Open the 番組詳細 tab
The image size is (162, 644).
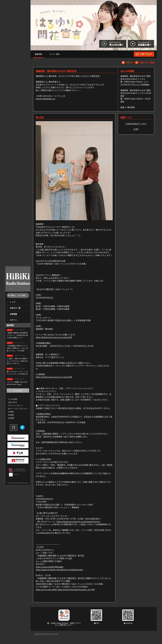pos(38,54)
